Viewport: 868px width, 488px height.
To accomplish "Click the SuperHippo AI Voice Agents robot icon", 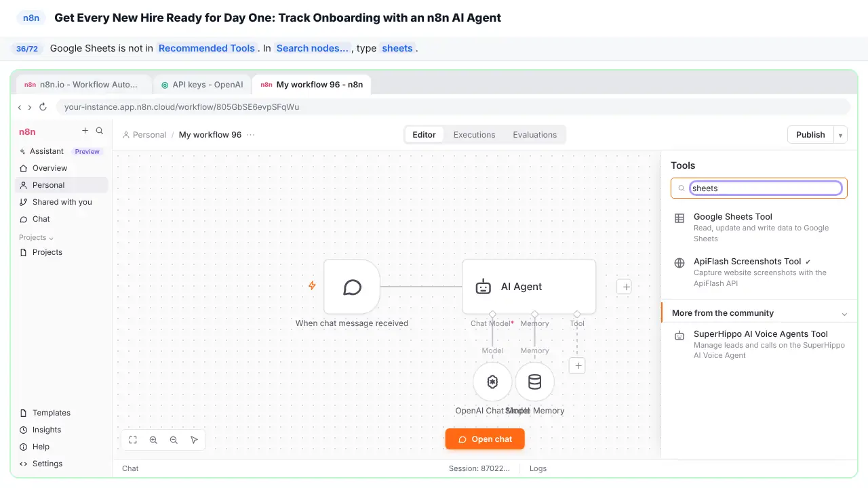I will [x=679, y=335].
